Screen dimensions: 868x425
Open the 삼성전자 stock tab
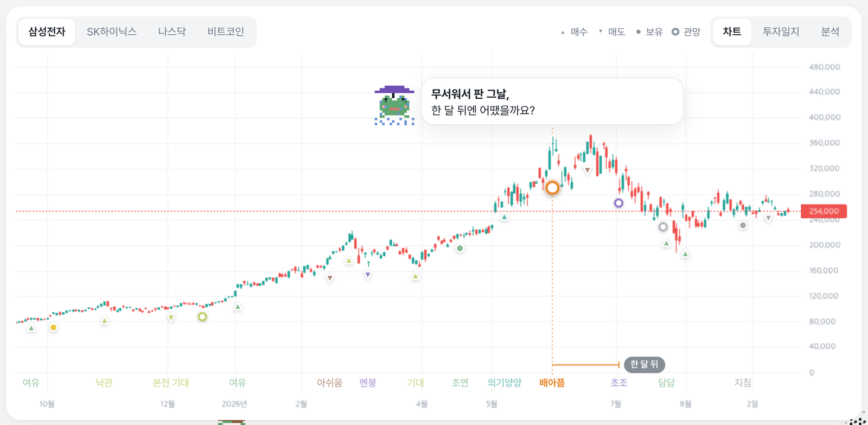(x=47, y=32)
